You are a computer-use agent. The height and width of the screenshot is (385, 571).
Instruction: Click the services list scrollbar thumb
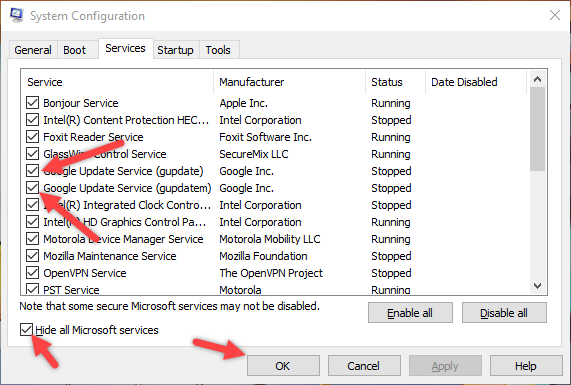(537, 129)
